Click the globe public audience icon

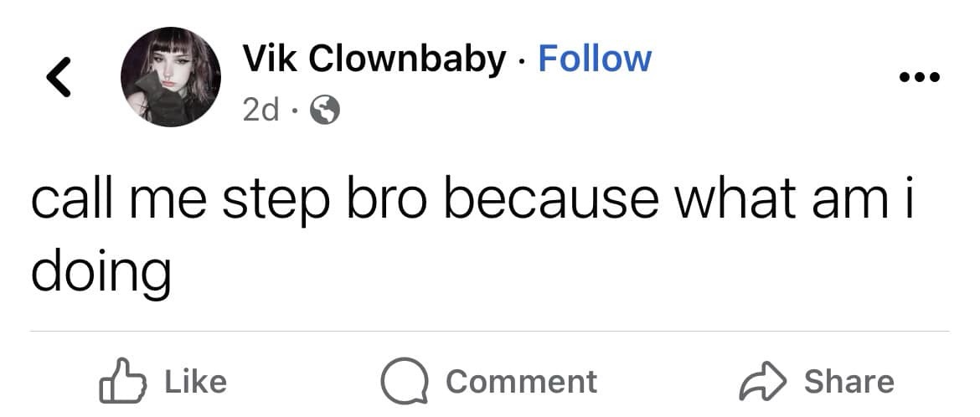[325, 111]
